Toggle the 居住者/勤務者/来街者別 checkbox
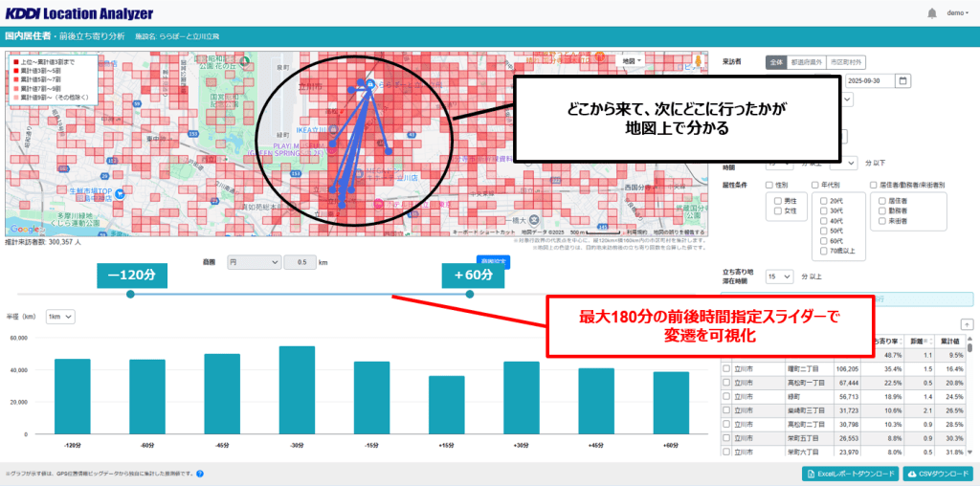This screenshot has height=486, width=980. coord(873,185)
